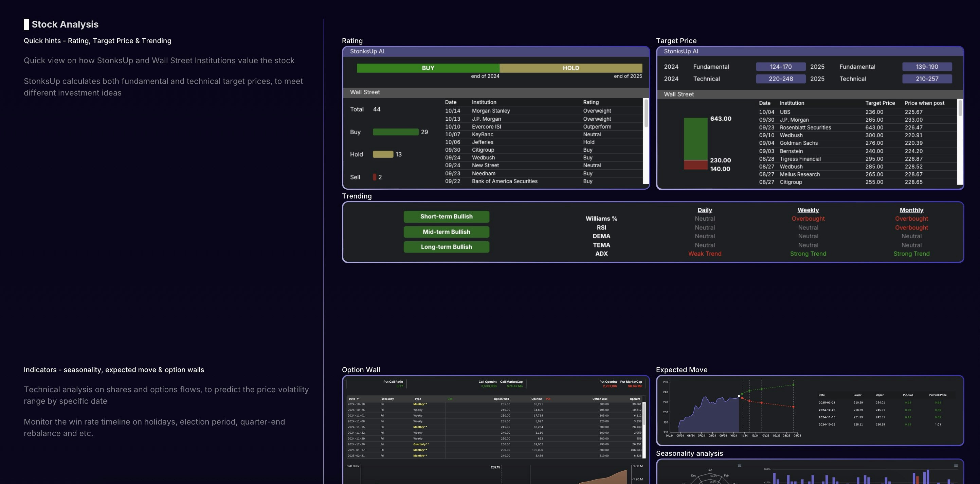This screenshot has height=484, width=980.
Task: Click the Long-term Bullish badge
Action: tap(446, 247)
